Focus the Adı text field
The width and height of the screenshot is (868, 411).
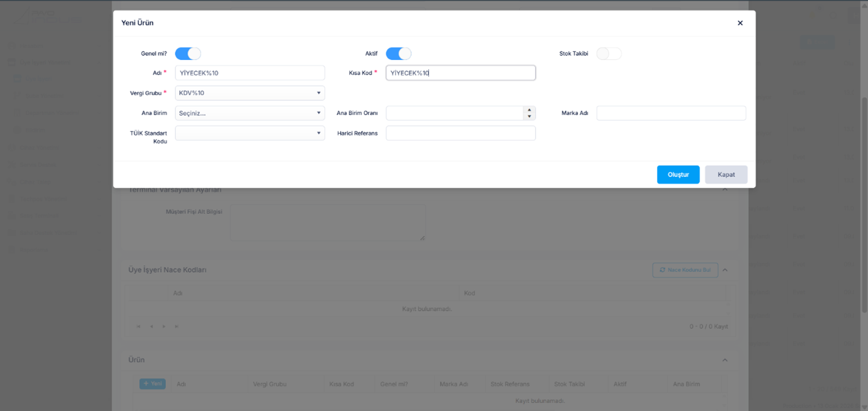(x=250, y=73)
